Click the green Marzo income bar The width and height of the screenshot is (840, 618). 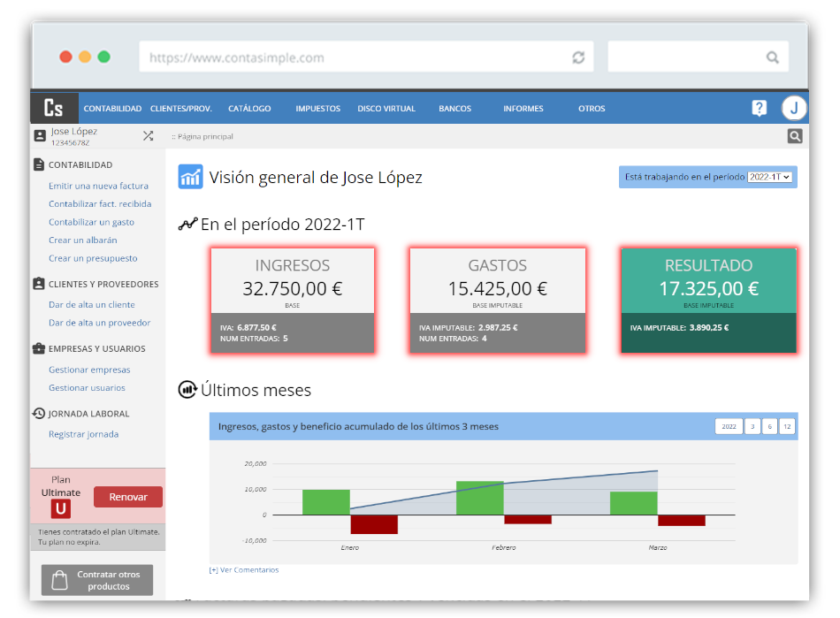tap(634, 503)
